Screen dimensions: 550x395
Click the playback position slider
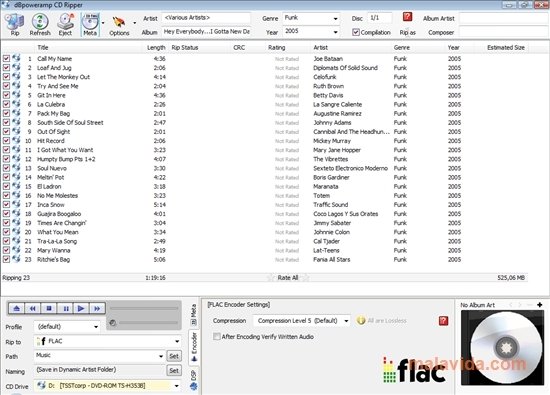coord(144,308)
